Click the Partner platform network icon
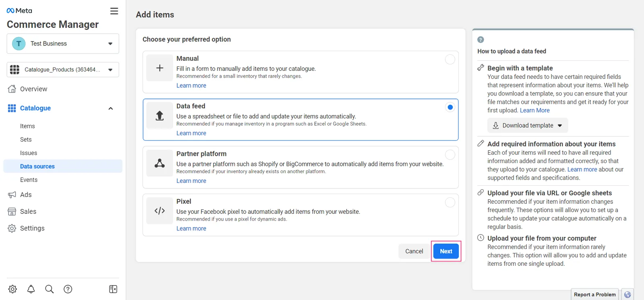The height and width of the screenshot is (300, 644). coord(160,163)
